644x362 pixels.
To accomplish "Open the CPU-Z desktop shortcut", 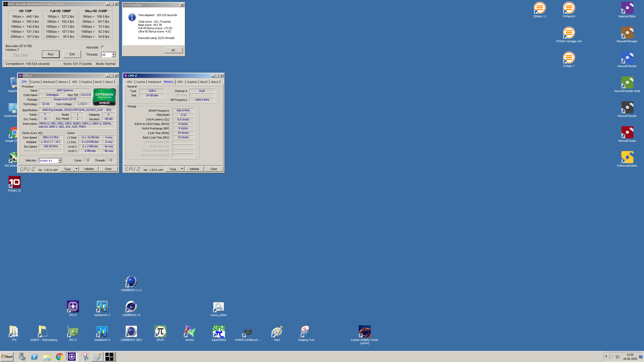I will click(x=73, y=308).
